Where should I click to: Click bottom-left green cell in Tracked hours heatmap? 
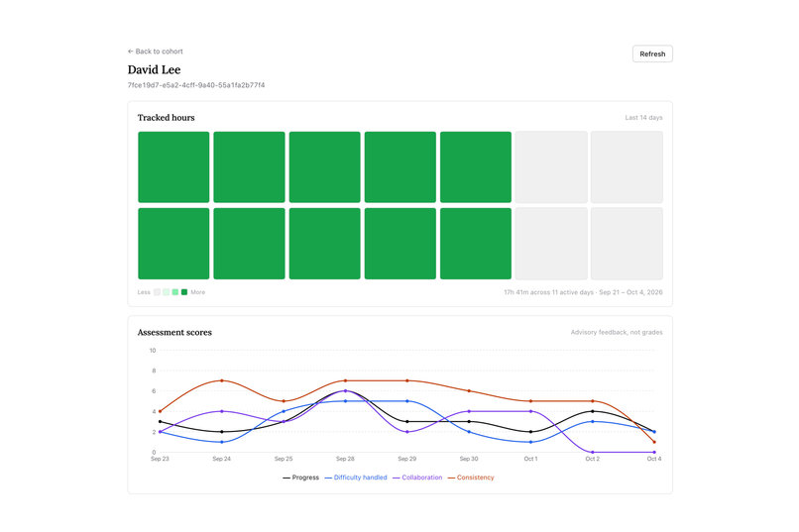click(173, 244)
